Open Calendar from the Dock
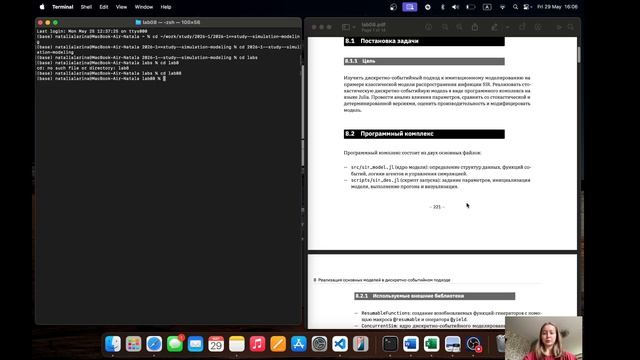Viewport: 640px width, 360px height. [x=216, y=344]
